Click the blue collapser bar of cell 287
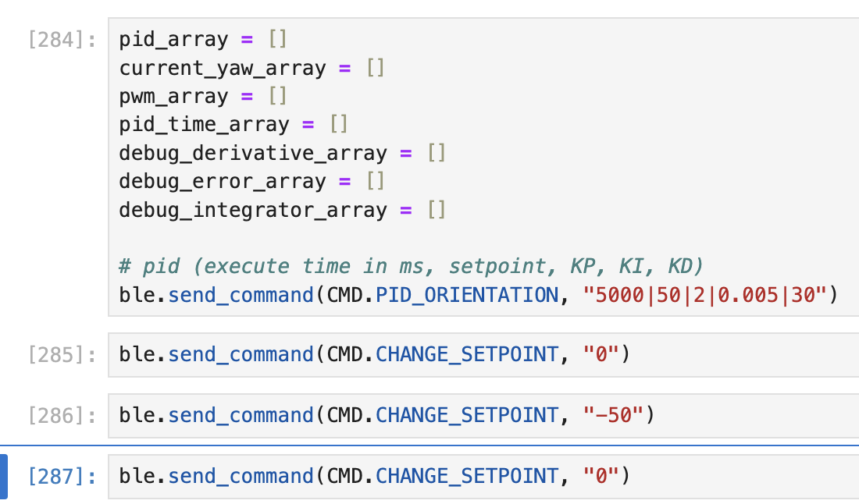This screenshot has width=859, height=504. [4, 477]
